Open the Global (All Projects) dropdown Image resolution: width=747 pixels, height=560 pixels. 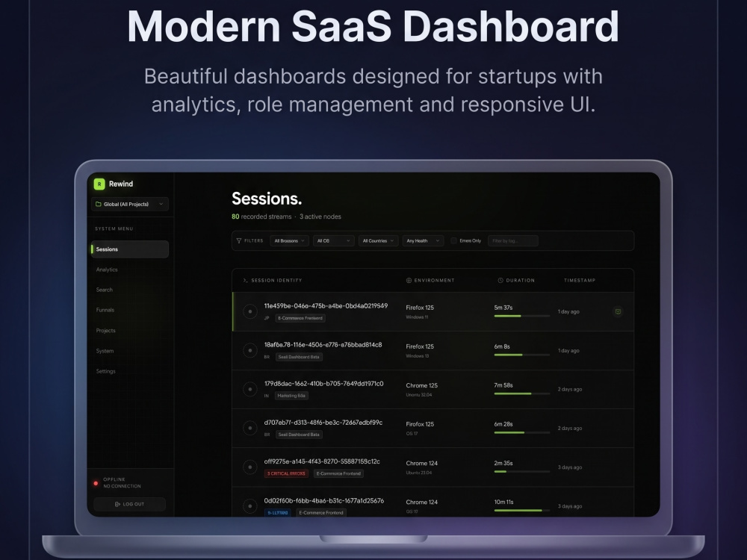(130, 205)
